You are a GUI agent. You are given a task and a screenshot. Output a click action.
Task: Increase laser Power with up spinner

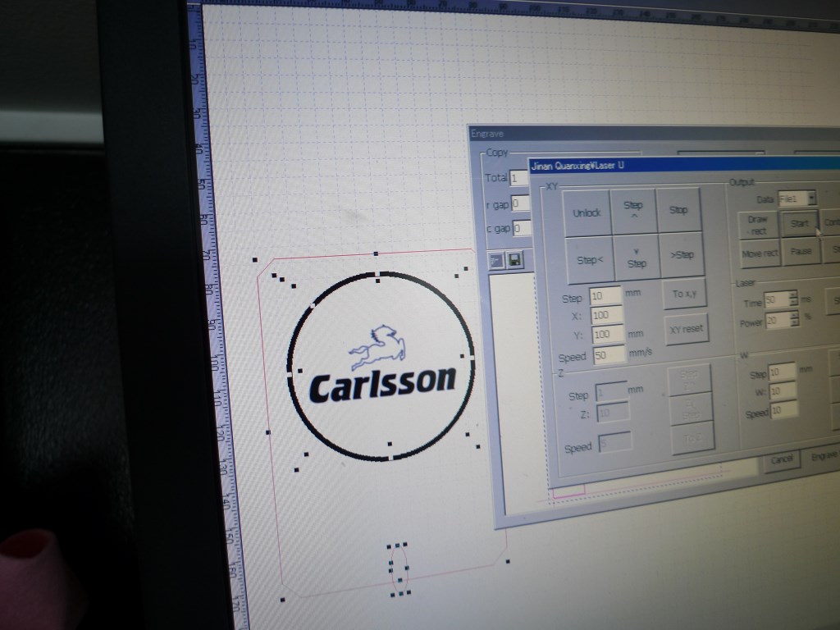click(x=795, y=315)
